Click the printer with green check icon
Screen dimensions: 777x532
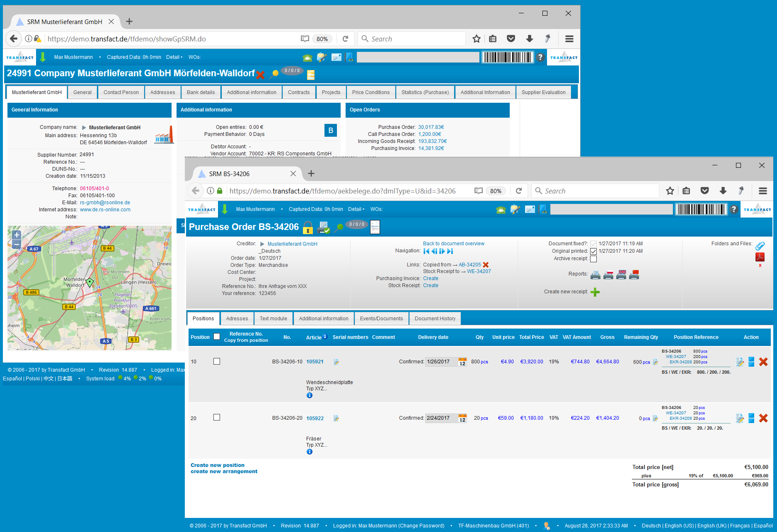(324, 227)
